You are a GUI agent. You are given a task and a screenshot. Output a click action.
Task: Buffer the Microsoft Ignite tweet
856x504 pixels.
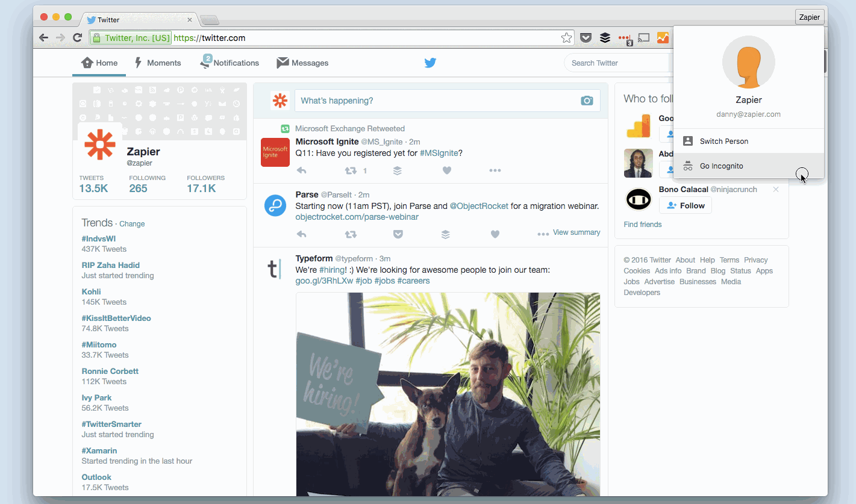(x=398, y=170)
